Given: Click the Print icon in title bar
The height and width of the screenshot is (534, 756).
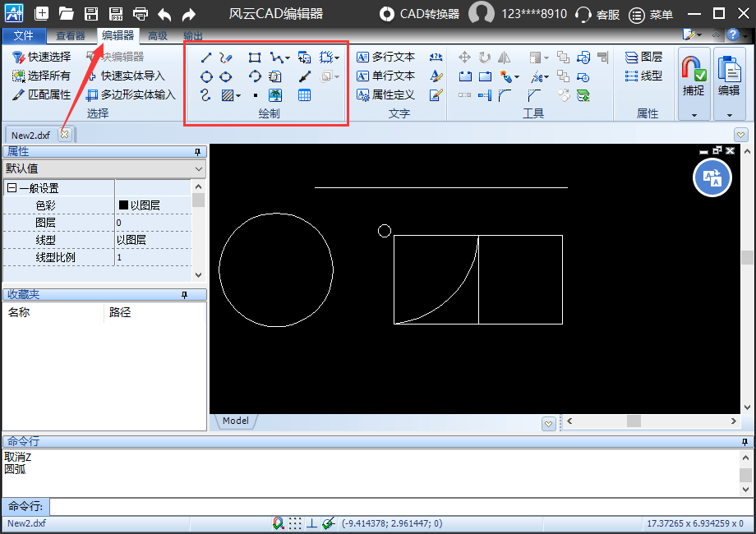Looking at the screenshot, I should coord(141,14).
